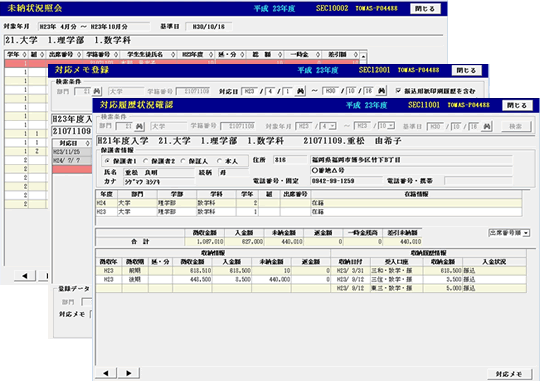
Task: Sort by 総額 column in 未納状況照会
Action: coord(265,54)
